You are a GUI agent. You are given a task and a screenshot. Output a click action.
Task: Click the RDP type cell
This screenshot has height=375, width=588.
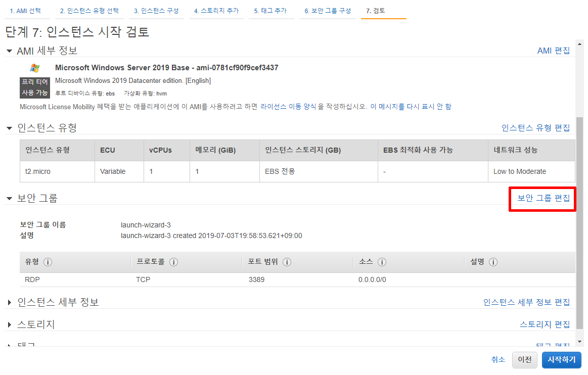[x=32, y=280]
